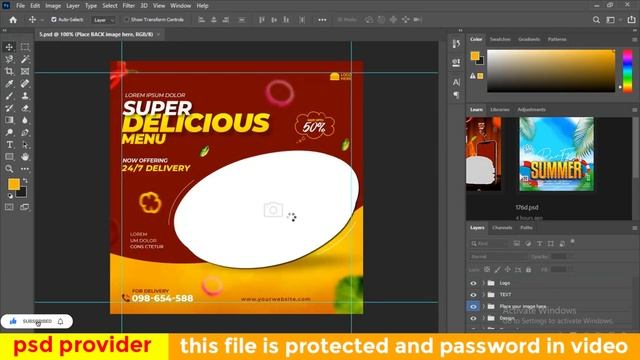Toggle lock all for the layer
640x360 pixels.
click(x=529, y=269)
